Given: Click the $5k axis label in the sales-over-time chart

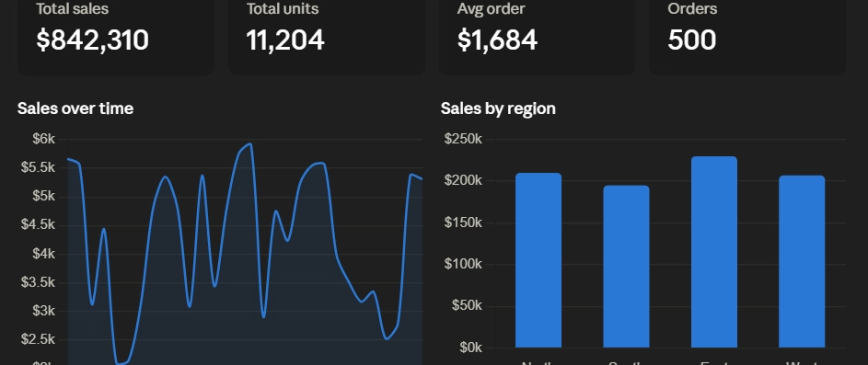Looking at the screenshot, I should tap(44, 197).
